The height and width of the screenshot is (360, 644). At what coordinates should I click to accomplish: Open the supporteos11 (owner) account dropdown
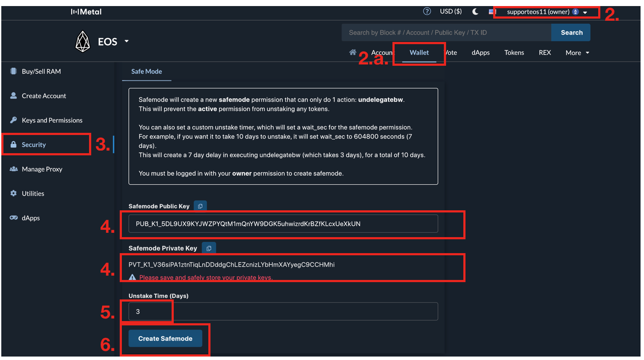pyautogui.click(x=547, y=12)
